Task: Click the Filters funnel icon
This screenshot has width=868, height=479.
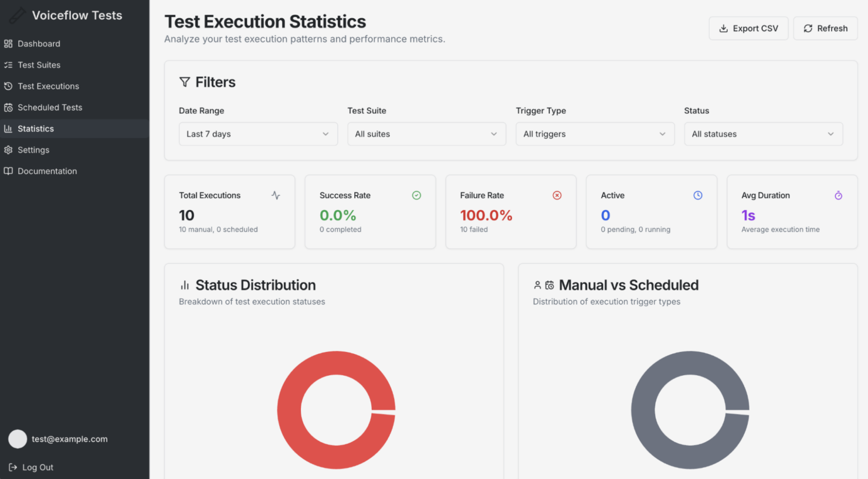Action: pyautogui.click(x=185, y=82)
